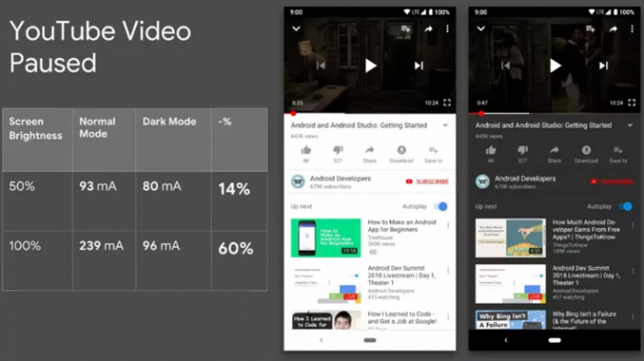
Task: Minimize the light-mode player with down chevron
Action: (296, 29)
